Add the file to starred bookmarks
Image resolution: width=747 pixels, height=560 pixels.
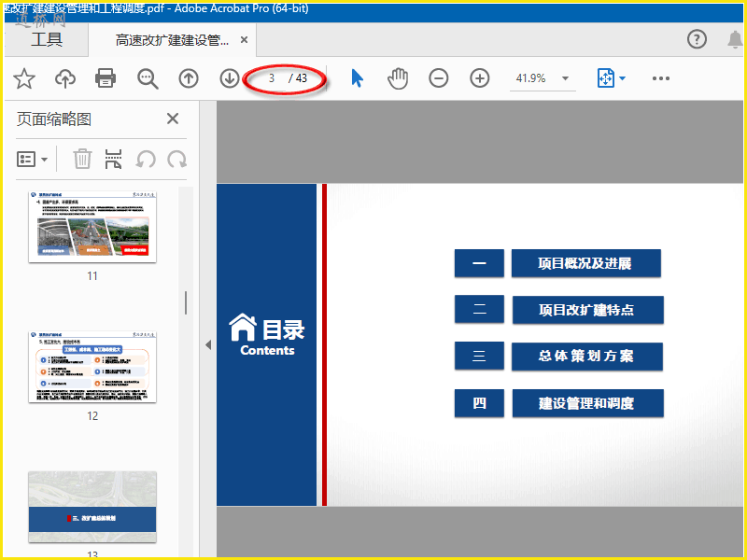24,78
